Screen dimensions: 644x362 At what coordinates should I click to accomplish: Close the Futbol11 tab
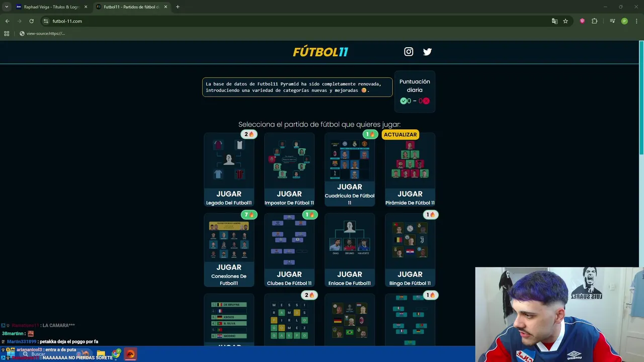point(166,7)
